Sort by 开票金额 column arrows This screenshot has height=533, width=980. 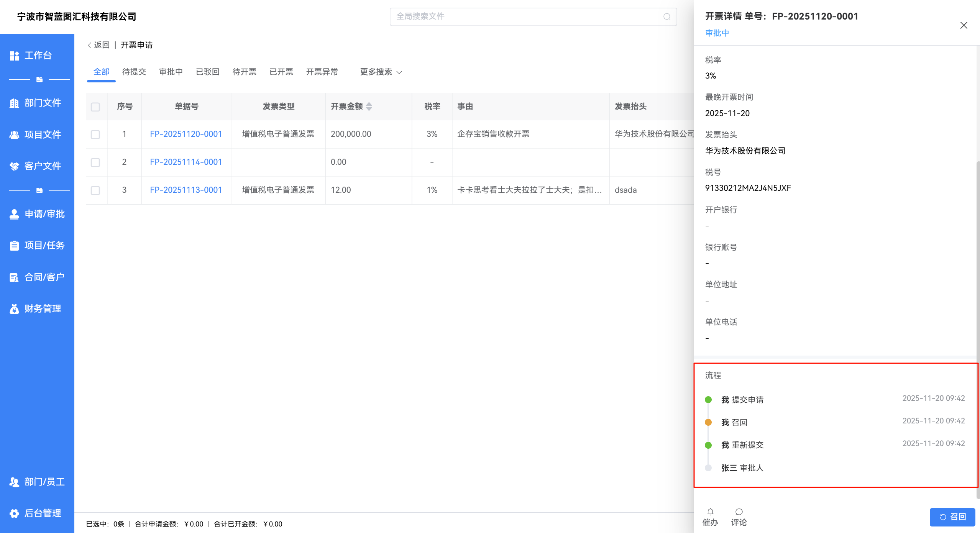(x=369, y=107)
